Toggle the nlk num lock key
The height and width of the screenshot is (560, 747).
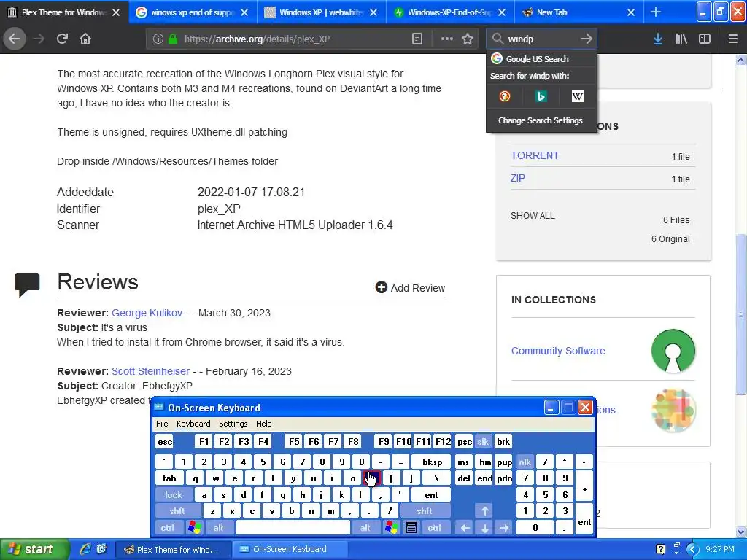click(525, 462)
